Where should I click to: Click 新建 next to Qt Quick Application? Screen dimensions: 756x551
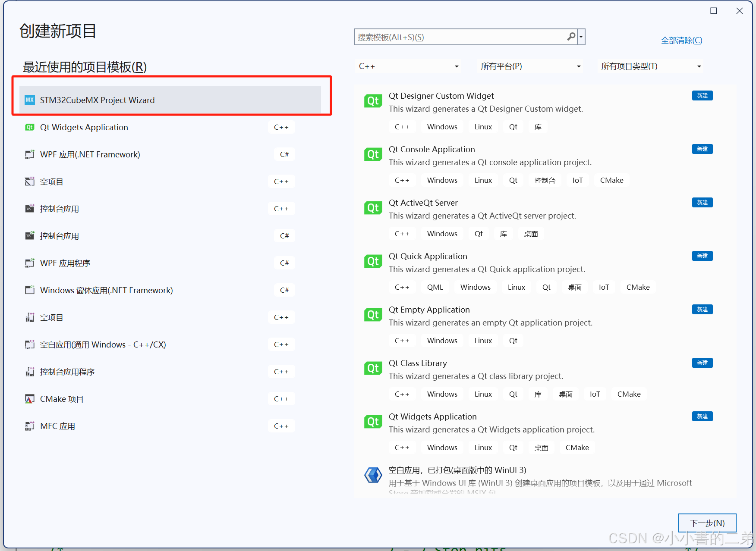point(702,256)
